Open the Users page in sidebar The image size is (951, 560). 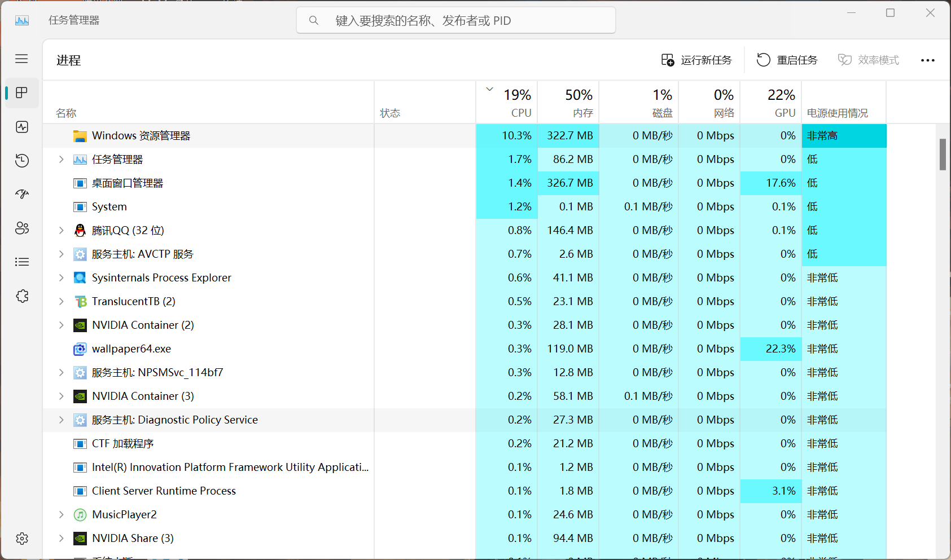pyautogui.click(x=22, y=228)
